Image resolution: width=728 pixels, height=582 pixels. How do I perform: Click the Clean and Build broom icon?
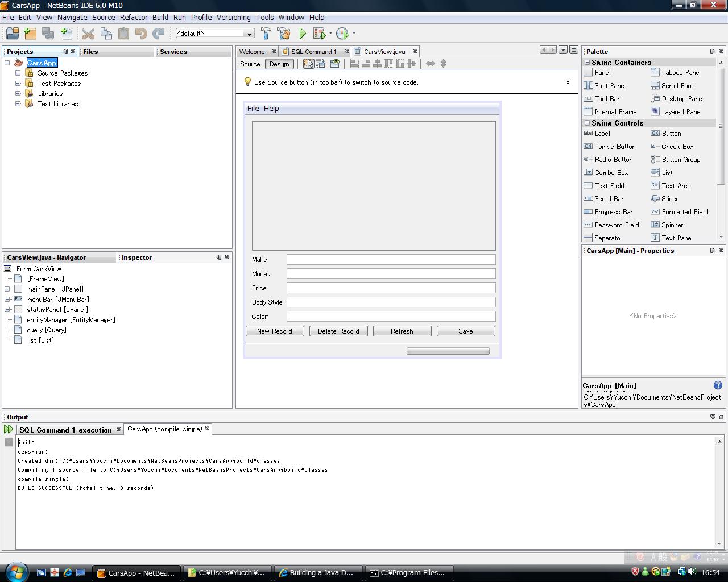point(283,34)
